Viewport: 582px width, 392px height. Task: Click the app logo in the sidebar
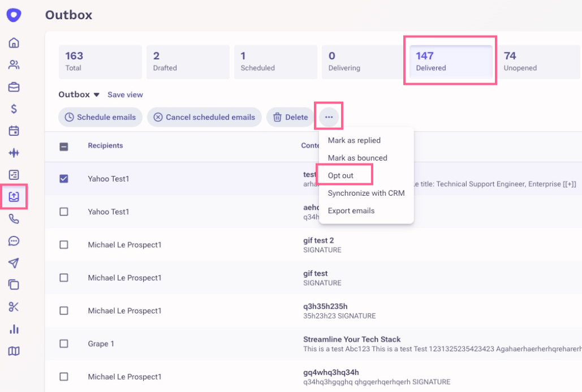tap(14, 15)
